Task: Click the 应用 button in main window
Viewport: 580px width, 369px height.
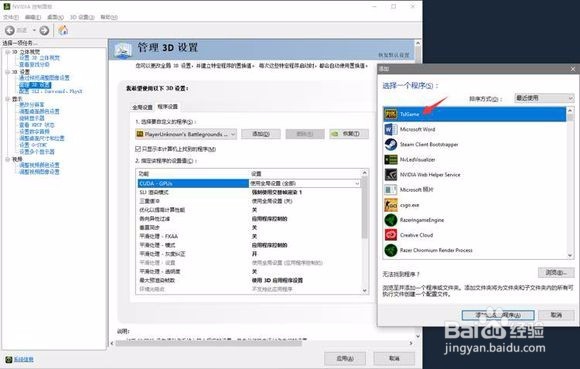Action: [x=345, y=358]
